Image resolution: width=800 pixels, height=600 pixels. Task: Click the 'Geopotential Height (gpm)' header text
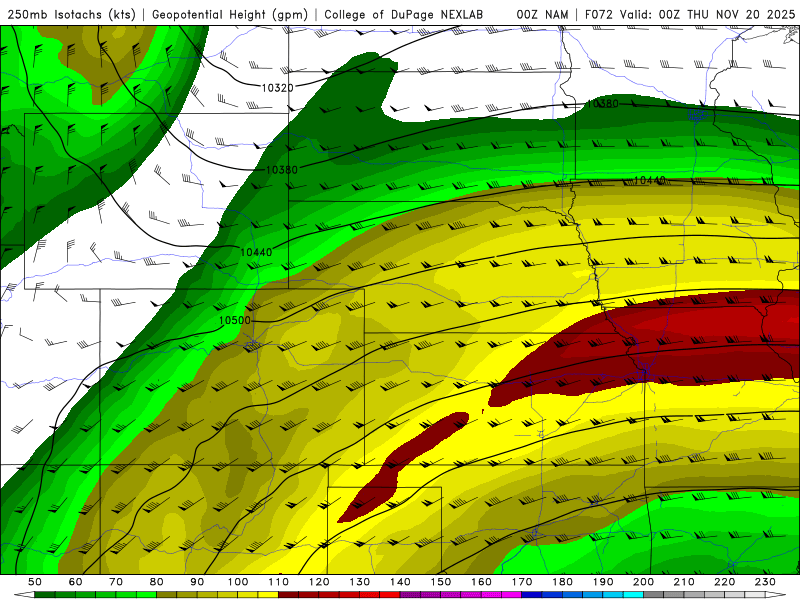(x=230, y=15)
